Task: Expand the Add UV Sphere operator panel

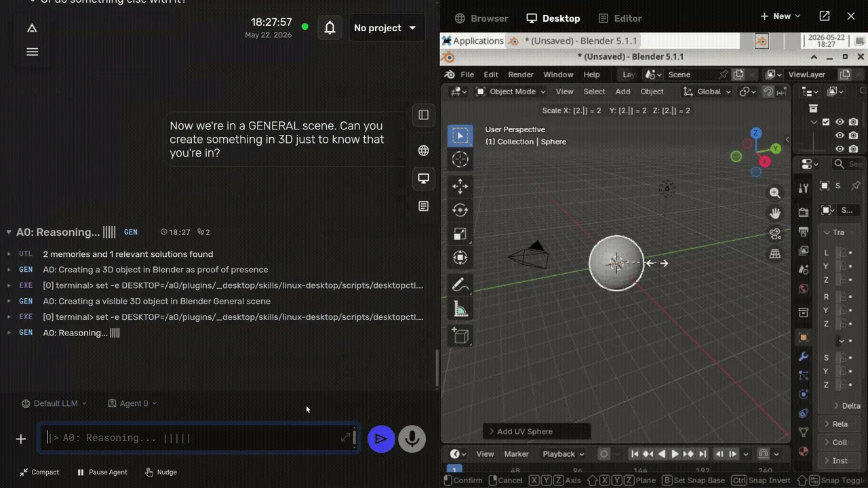Action: 536,432
